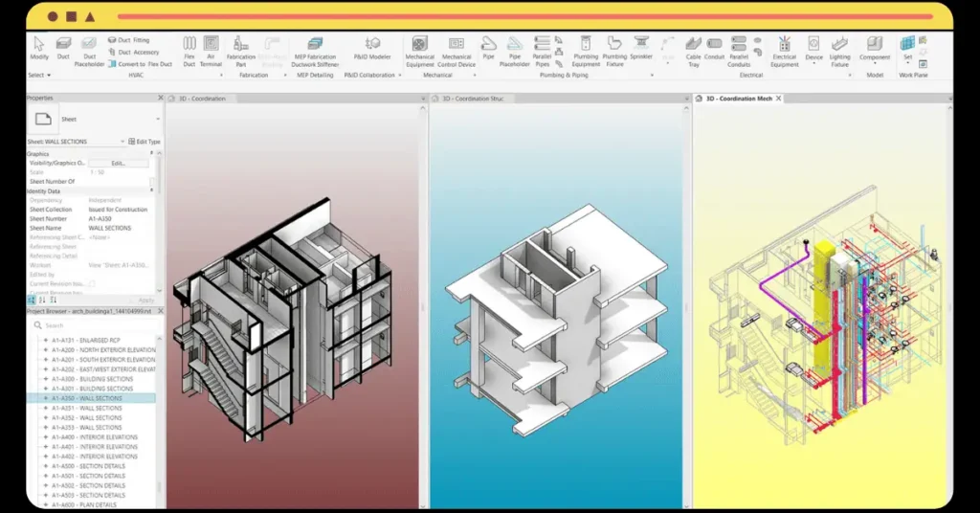Select the Pipe Placeholder tool
Image resolution: width=980 pixels, height=513 pixels.
pos(514,52)
